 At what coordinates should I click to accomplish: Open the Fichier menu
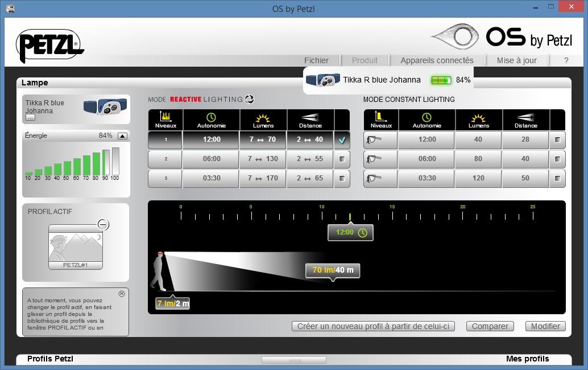coord(316,60)
